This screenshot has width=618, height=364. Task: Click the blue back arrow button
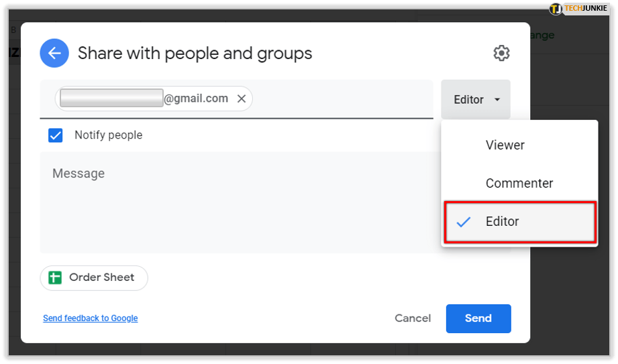point(54,53)
